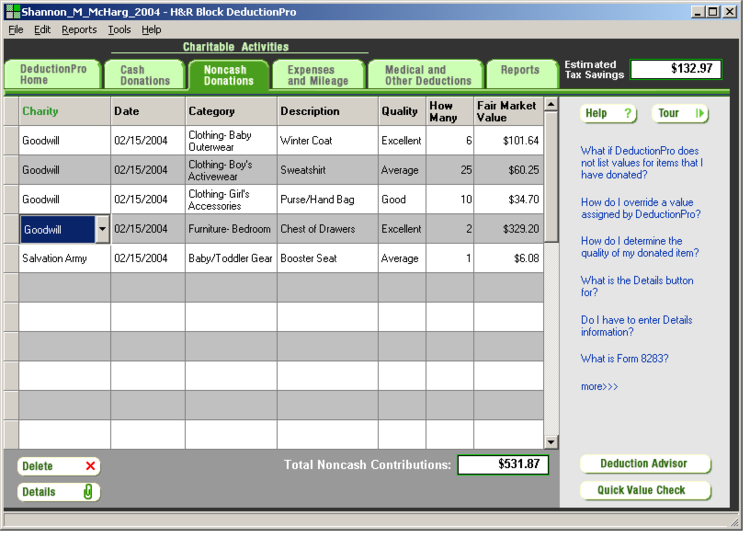Open the Reports menu in menu bar
Image resolution: width=750 pixels, height=538 pixels.
click(x=79, y=30)
